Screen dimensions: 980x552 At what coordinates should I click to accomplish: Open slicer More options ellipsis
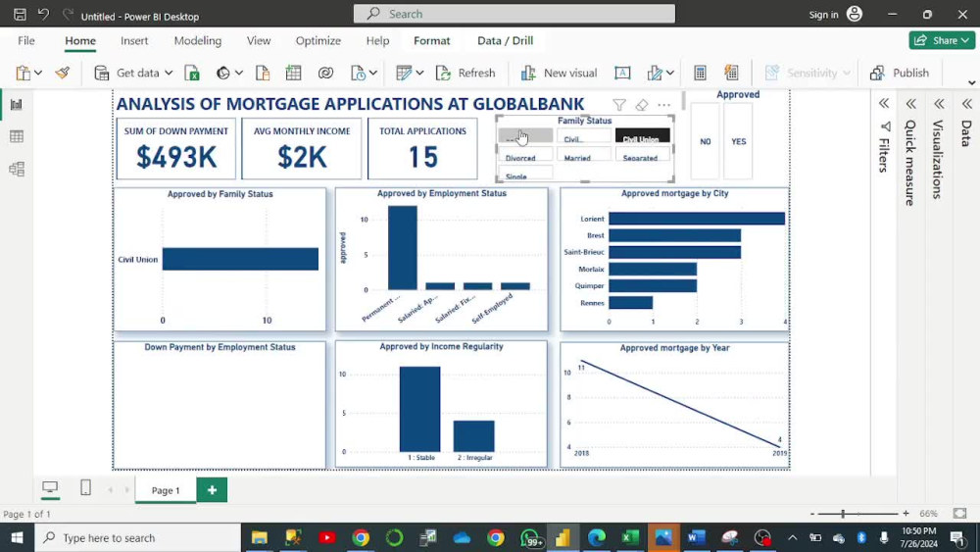[663, 105]
